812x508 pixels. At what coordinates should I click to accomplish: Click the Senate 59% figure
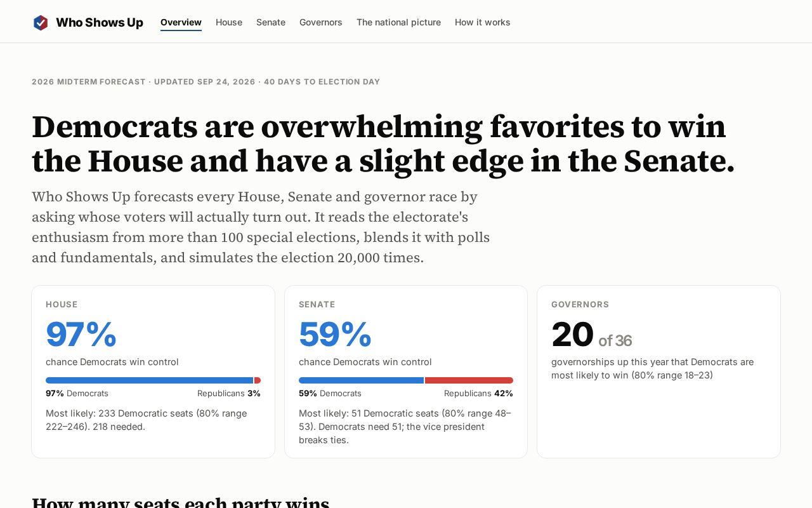point(335,335)
